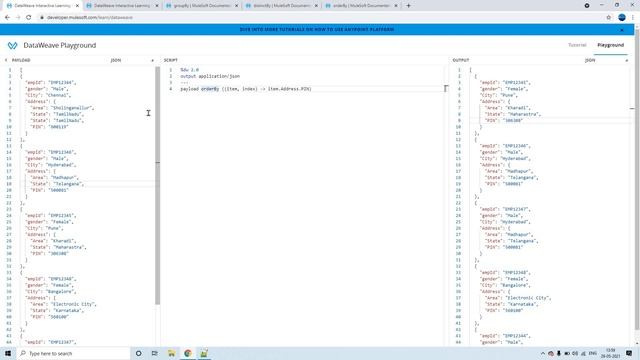
Task: Close the groupBy MuleSoft Documentation tab
Action: [236, 6]
